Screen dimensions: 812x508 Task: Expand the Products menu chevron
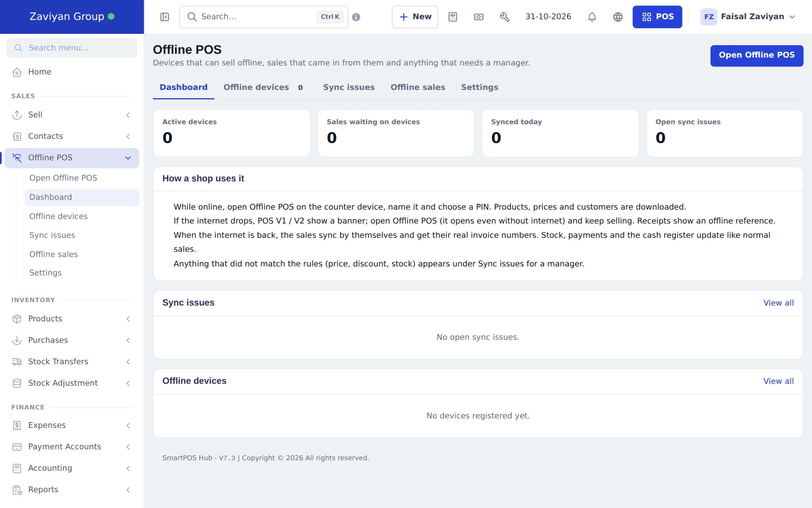pos(128,319)
